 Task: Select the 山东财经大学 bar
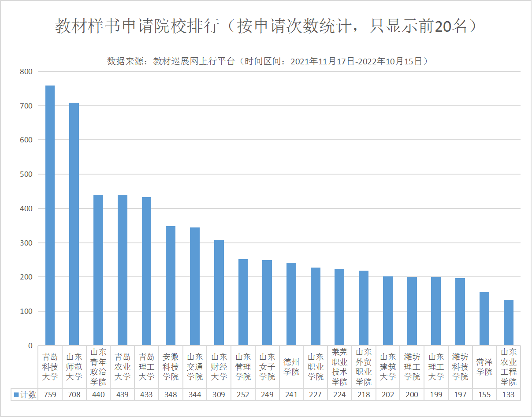[x=219, y=292]
